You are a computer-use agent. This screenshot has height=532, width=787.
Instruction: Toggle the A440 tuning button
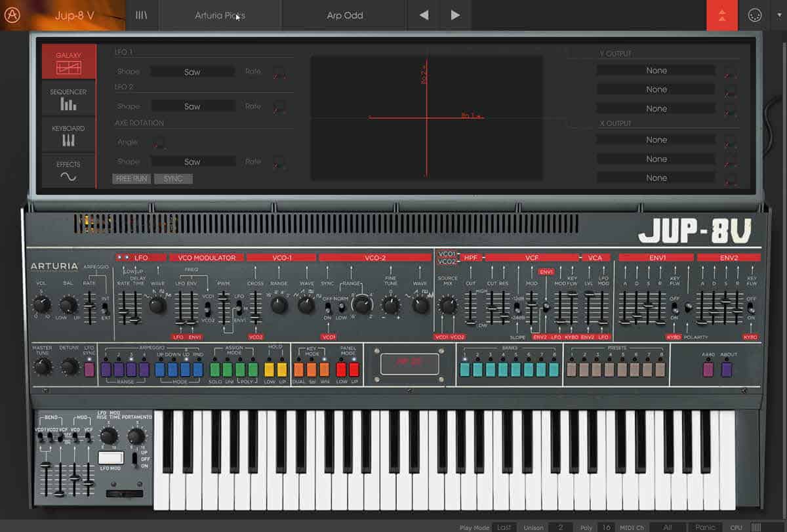click(708, 369)
